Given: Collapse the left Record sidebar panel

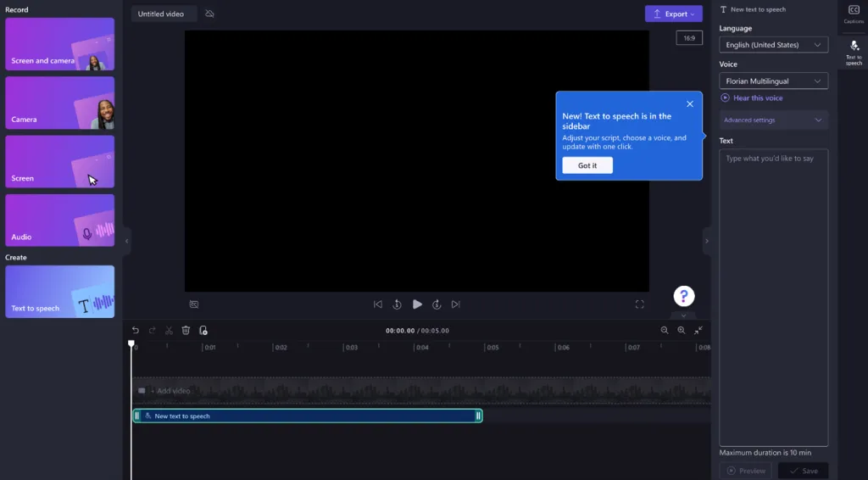Looking at the screenshot, I should (127, 241).
